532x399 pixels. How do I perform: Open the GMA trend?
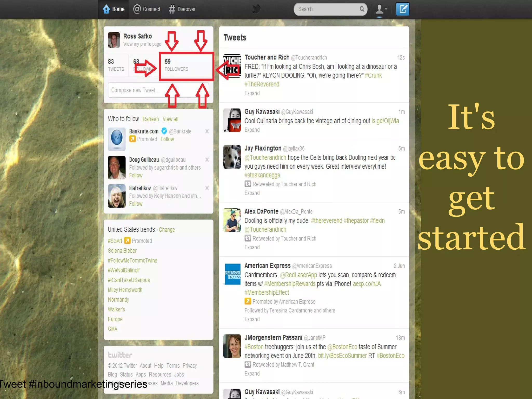112,329
